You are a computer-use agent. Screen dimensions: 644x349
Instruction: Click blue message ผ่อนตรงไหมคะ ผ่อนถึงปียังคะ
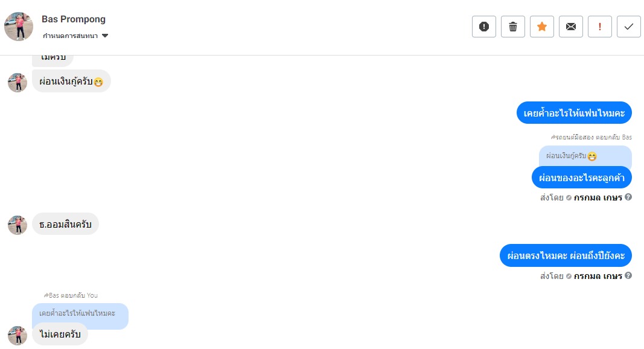tap(566, 255)
